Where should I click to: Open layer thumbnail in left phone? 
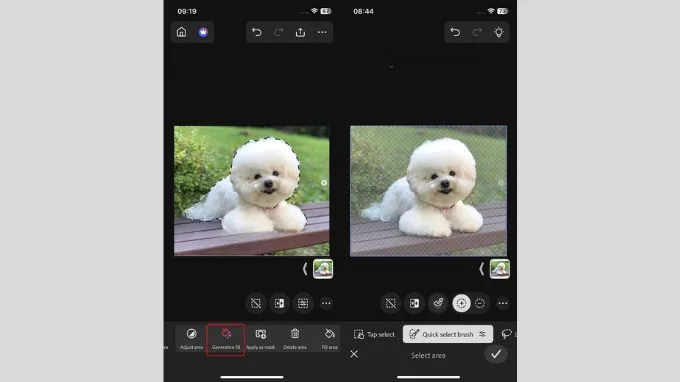[323, 269]
